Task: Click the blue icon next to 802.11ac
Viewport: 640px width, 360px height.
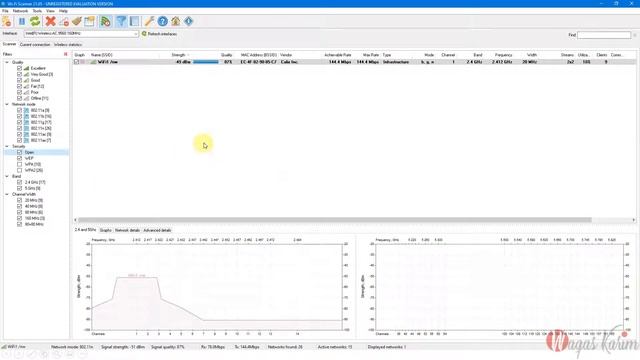Action: 27,134
